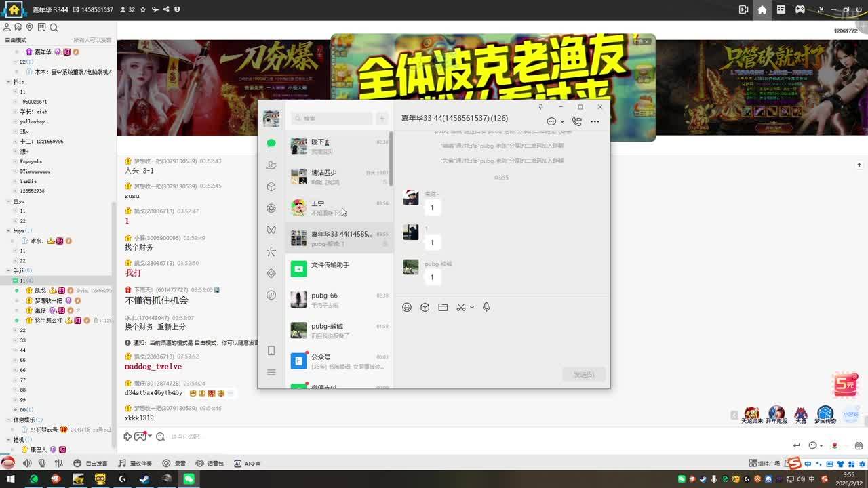Open the AI变声 voice changer
This screenshot has height=488, width=868.
click(x=248, y=463)
